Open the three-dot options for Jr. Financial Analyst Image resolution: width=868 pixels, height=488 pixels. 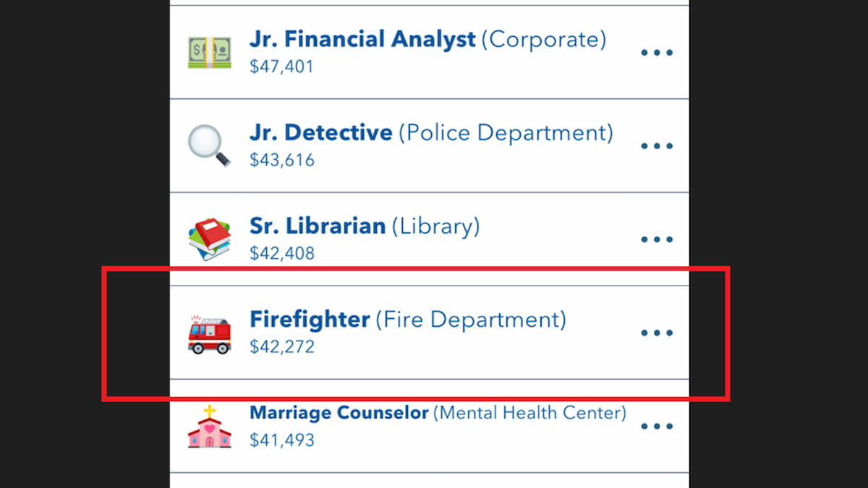(x=656, y=52)
